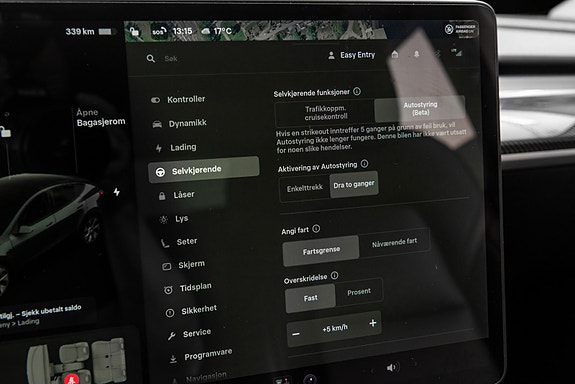This screenshot has height=384, width=575.
Task: Select Nåværende fart speed option
Action: (394, 242)
